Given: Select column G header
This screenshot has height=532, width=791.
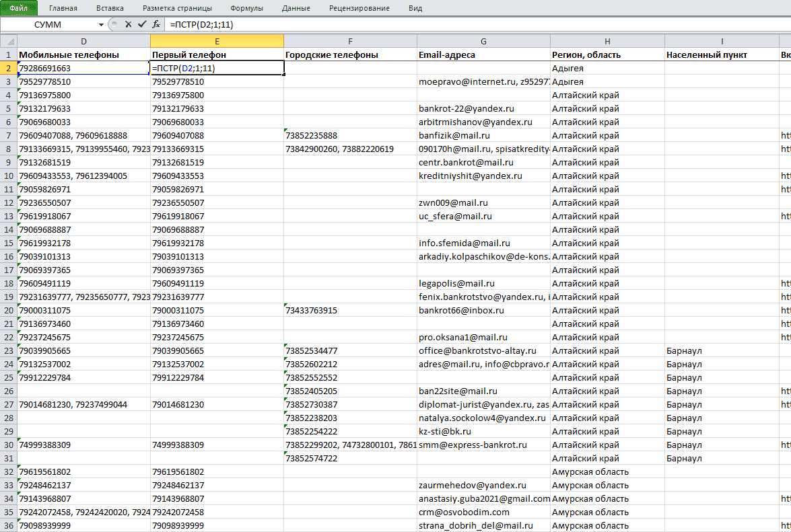Looking at the screenshot, I should (x=483, y=41).
